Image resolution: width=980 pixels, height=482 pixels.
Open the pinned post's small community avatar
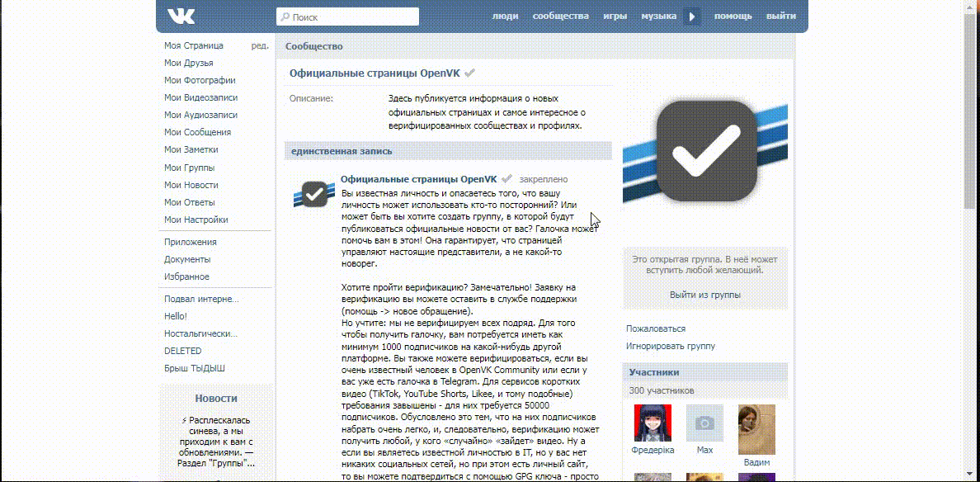[x=313, y=194]
